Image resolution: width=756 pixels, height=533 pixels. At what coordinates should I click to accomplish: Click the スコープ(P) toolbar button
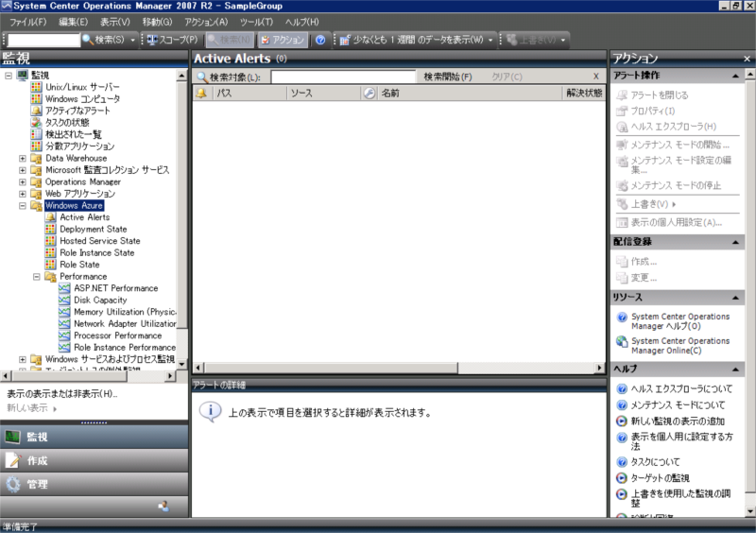(x=173, y=40)
